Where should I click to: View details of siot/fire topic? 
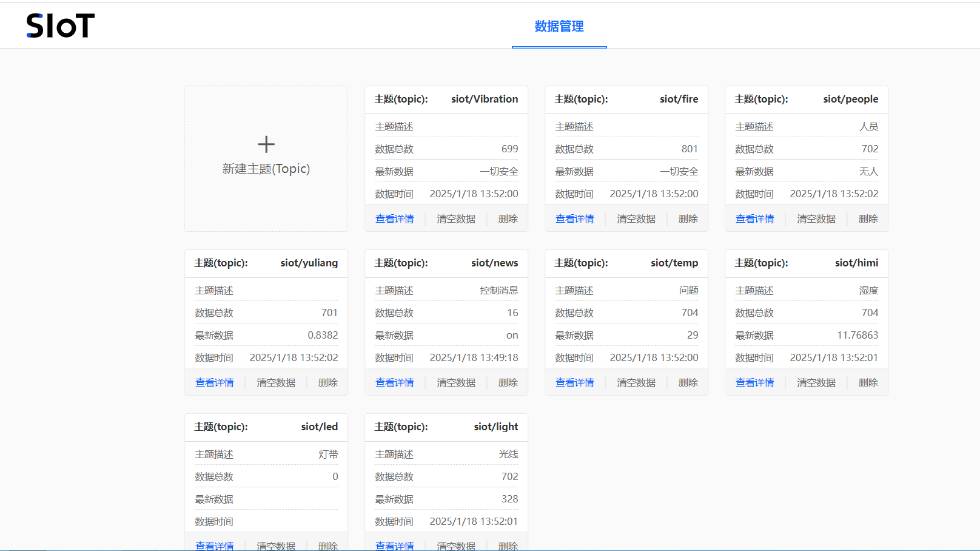575,218
